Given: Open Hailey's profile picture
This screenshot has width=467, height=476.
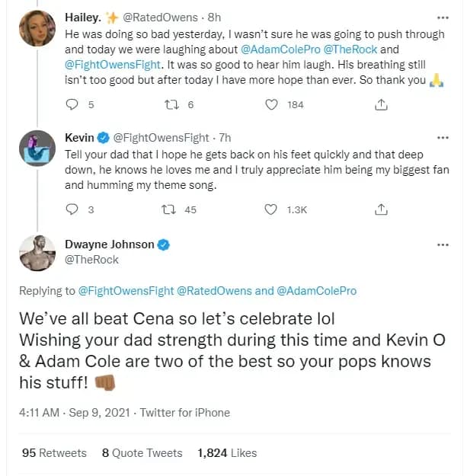Looking at the screenshot, I should click(37, 28).
